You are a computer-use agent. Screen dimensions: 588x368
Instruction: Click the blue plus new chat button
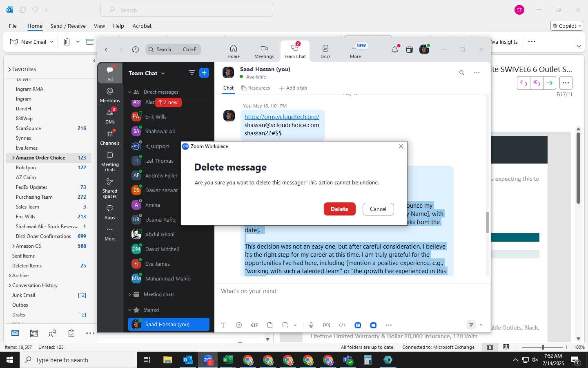204,73
